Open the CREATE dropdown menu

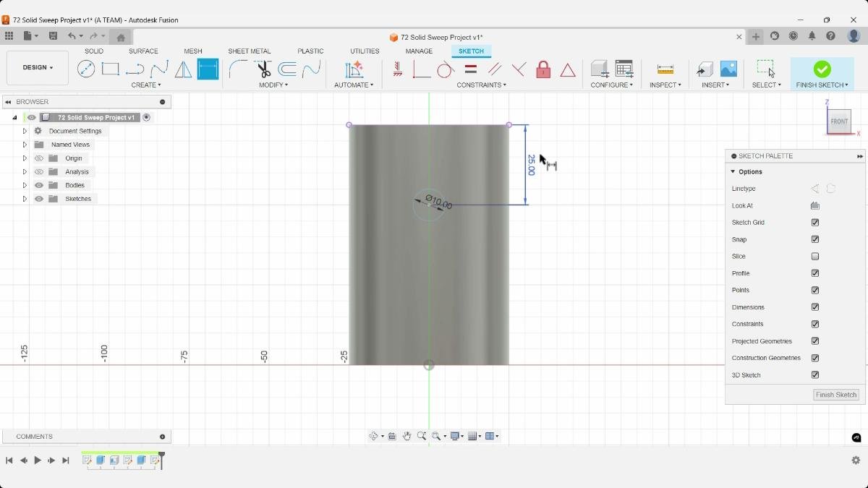[146, 85]
